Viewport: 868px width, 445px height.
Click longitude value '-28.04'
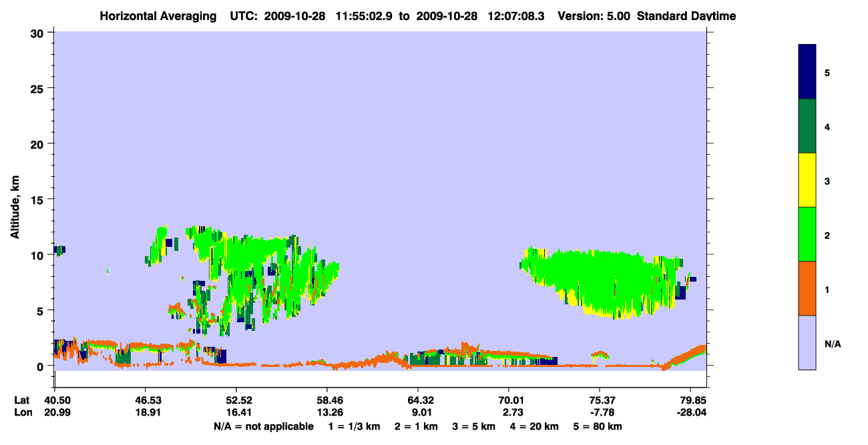[690, 412]
